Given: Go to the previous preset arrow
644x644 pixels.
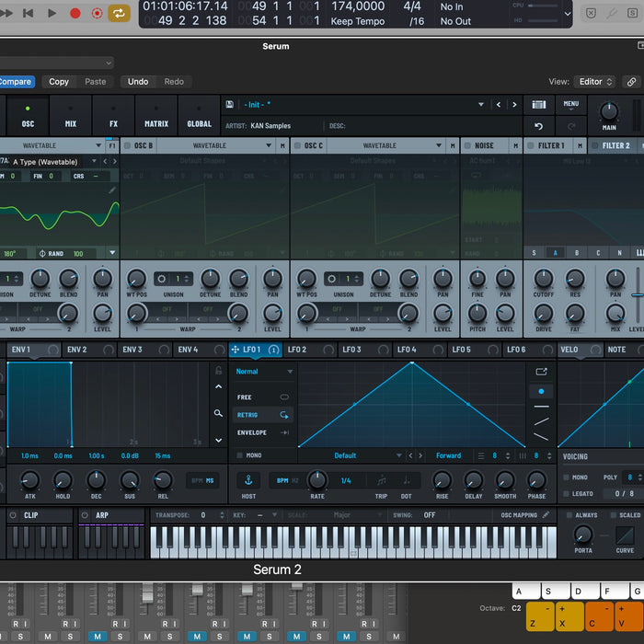Looking at the screenshot, I should click(499, 105).
